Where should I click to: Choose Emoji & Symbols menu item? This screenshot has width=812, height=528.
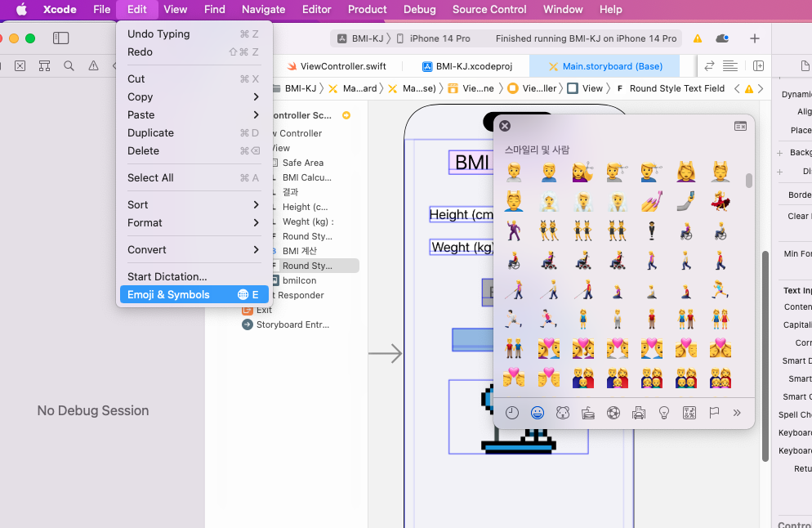(194, 294)
